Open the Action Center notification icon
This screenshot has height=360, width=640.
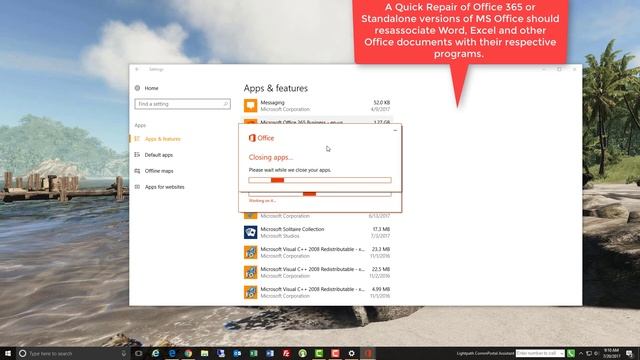tap(629, 353)
